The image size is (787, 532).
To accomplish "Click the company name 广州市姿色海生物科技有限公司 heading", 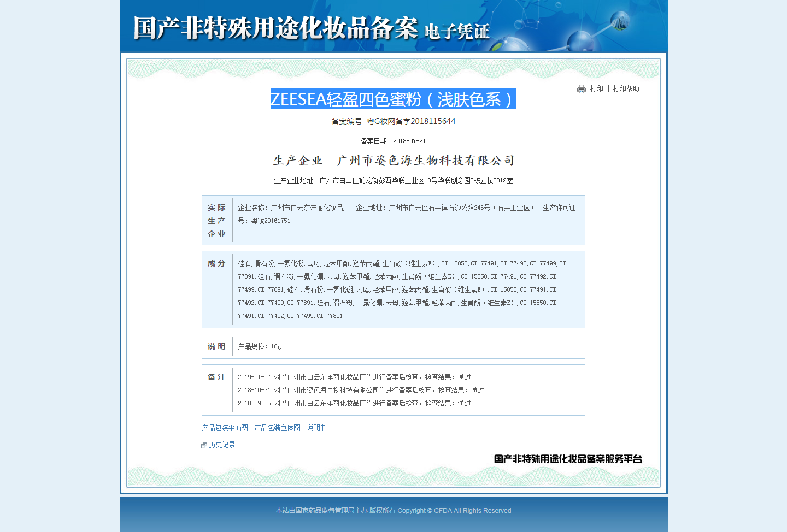I will coord(426,161).
